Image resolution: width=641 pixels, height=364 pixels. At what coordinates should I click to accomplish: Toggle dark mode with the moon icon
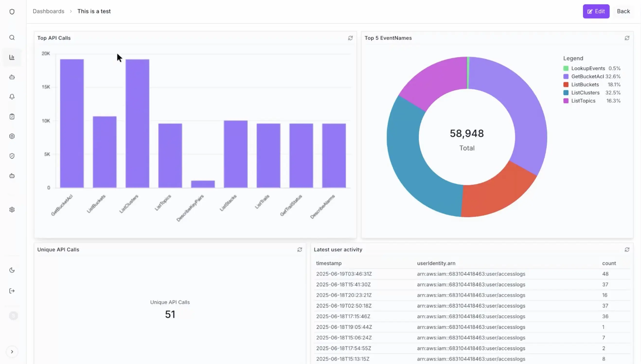[12, 270]
